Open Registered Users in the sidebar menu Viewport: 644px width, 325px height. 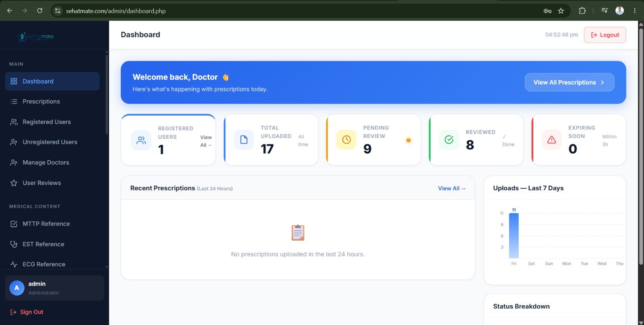52,122
